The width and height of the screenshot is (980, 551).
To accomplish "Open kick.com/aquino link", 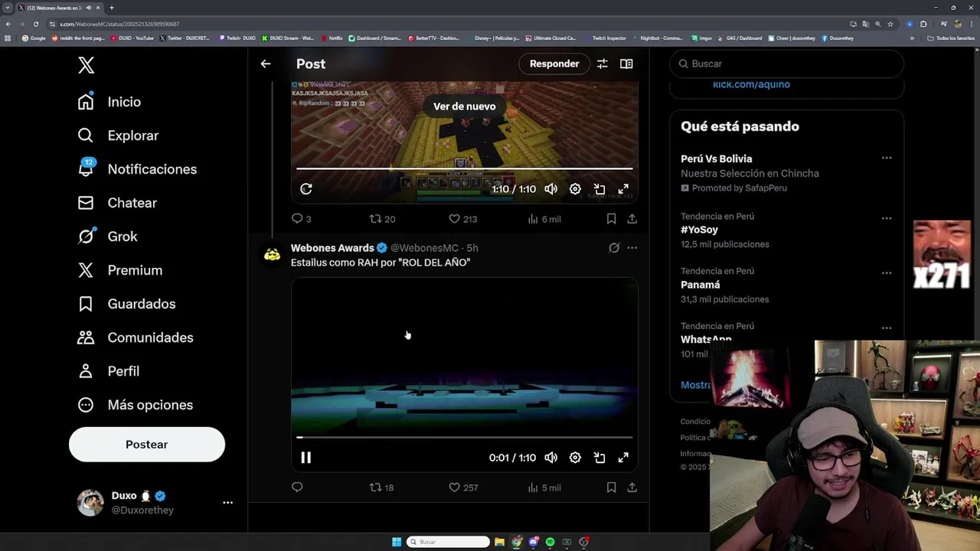I will point(751,84).
